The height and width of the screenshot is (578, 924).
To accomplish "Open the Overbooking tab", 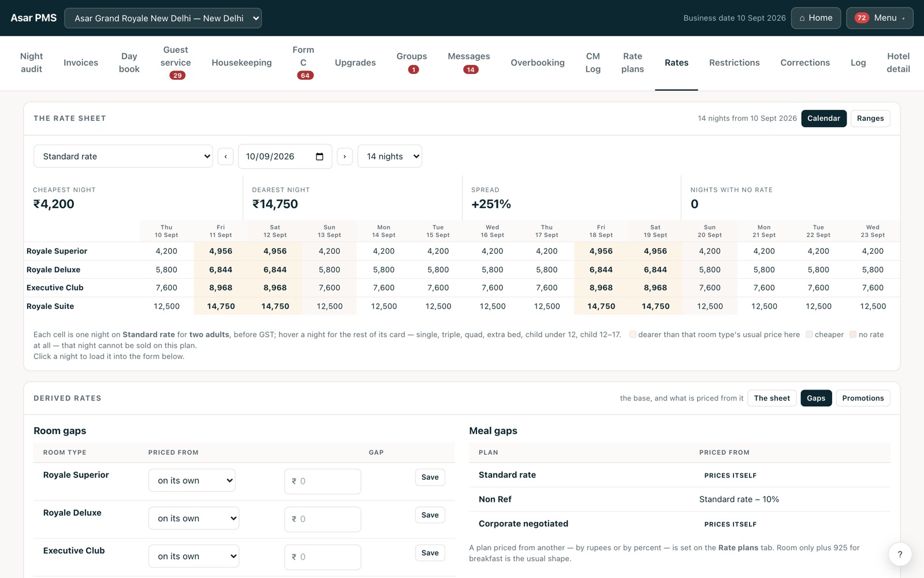I will pos(538,62).
